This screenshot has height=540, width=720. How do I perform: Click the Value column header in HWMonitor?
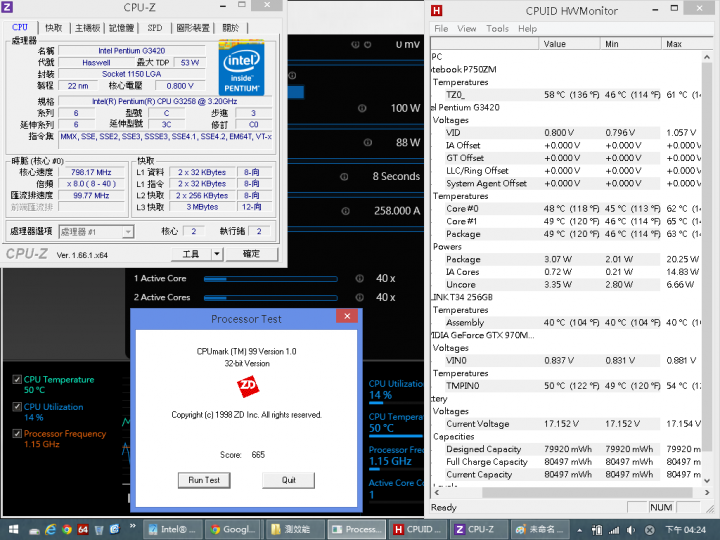(569, 44)
